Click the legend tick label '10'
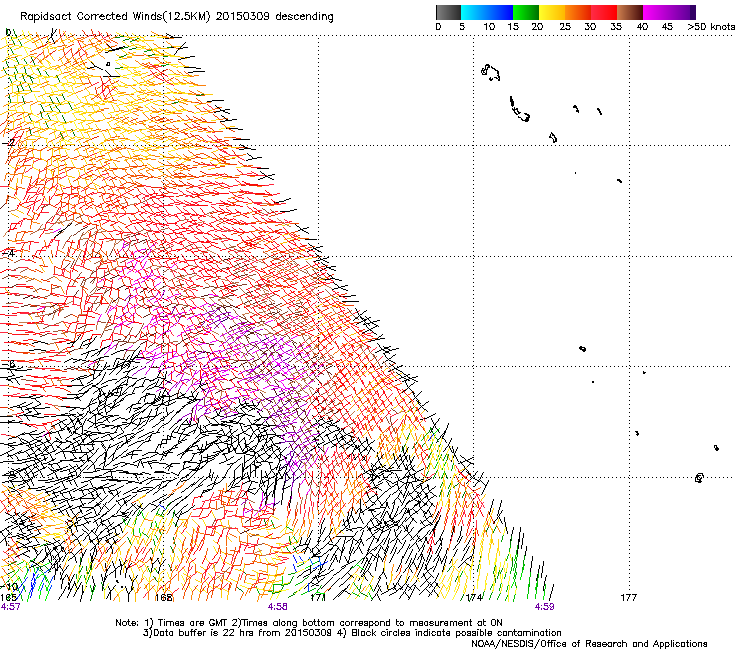740x650 pixels. click(489, 26)
